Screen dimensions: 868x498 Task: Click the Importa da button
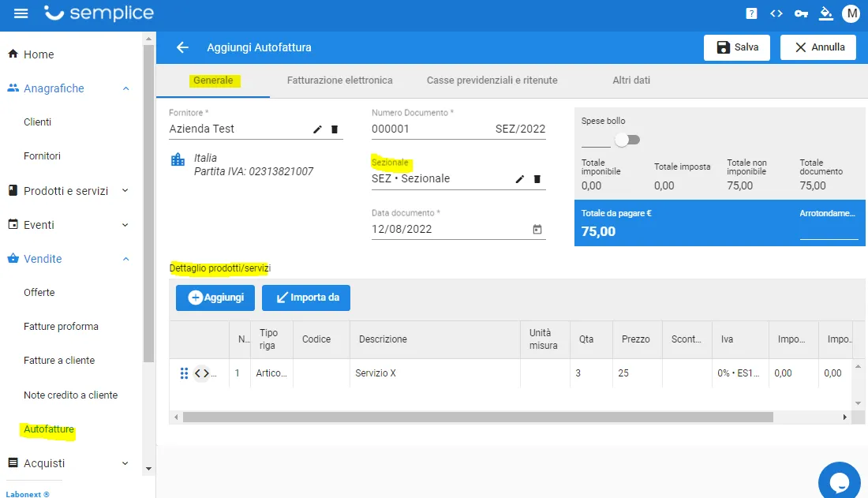306,298
